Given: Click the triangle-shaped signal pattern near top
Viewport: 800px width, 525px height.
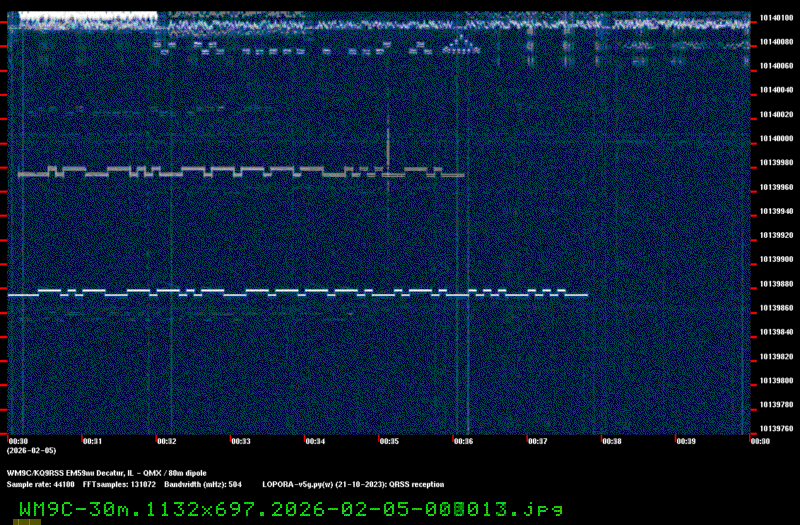Looking at the screenshot, I should [x=460, y=42].
